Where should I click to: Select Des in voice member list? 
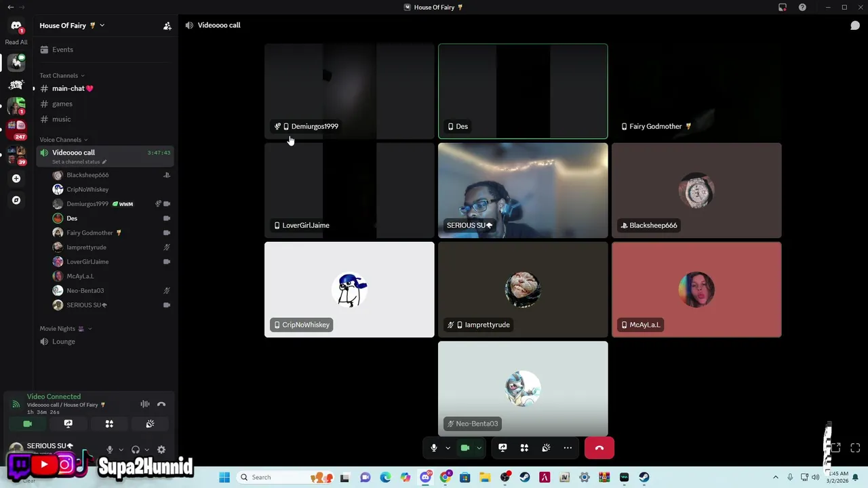tap(112, 218)
